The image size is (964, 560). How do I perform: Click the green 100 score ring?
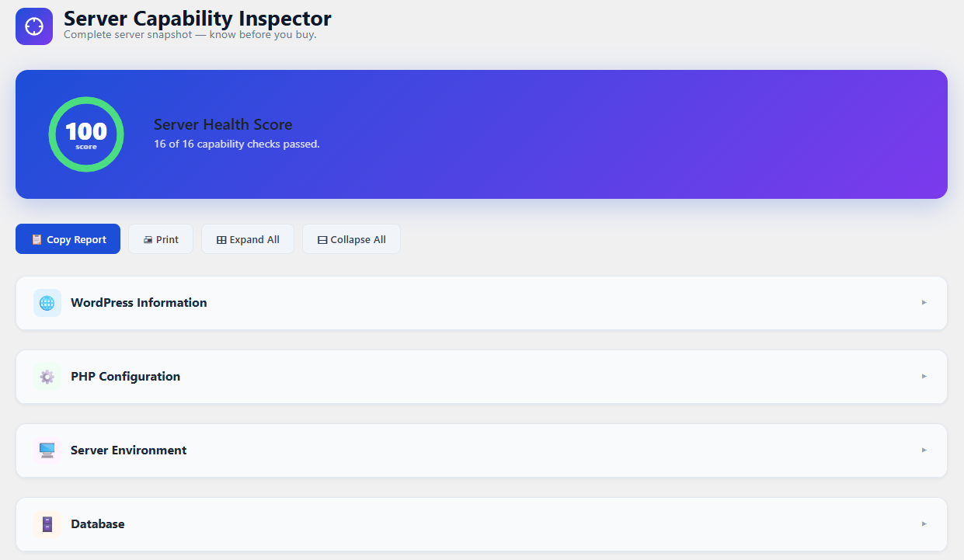86,134
